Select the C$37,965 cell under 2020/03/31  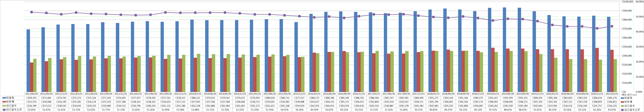[x=553, y=106]
